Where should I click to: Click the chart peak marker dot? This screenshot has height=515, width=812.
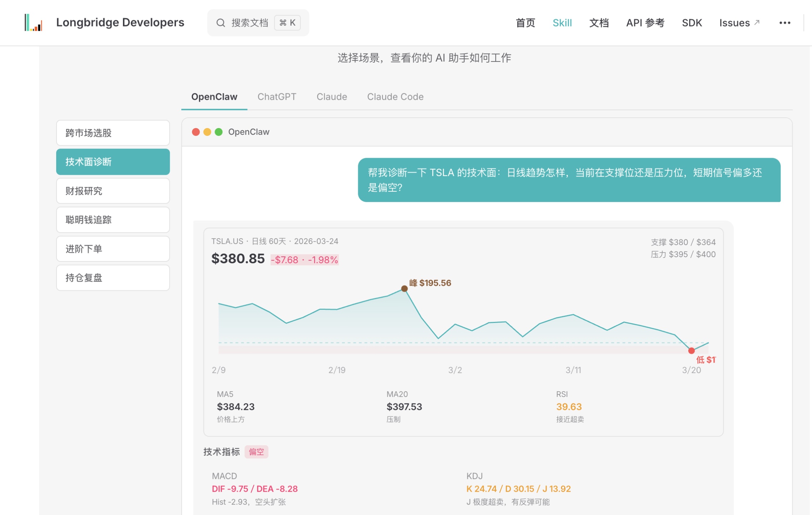(404, 289)
